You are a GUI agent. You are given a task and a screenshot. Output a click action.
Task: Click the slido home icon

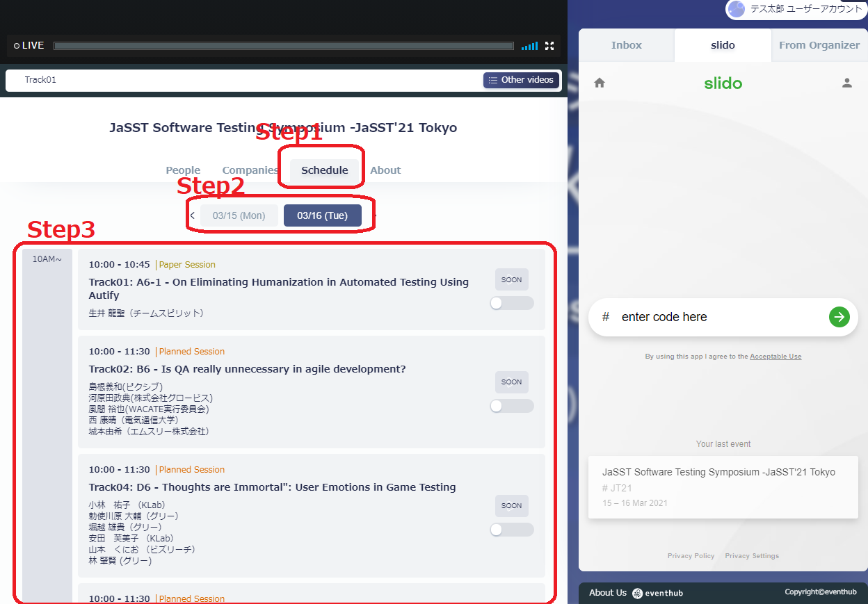coord(600,83)
